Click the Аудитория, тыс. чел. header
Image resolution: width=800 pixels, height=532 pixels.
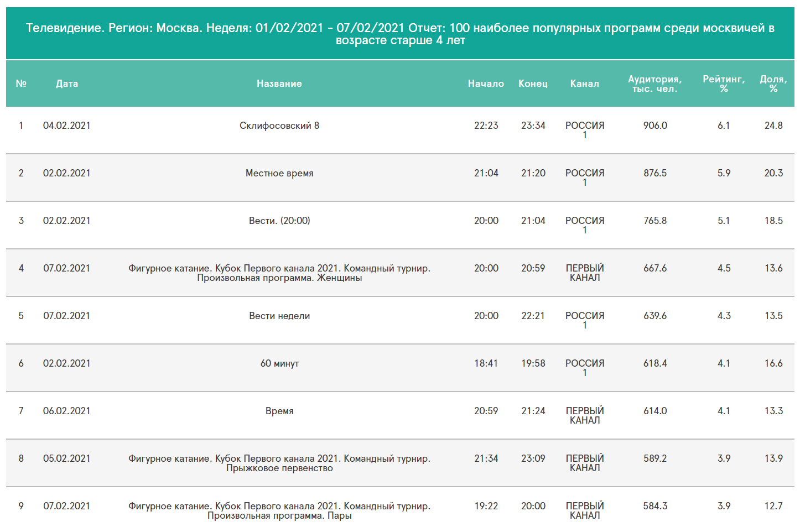click(654, 84)
